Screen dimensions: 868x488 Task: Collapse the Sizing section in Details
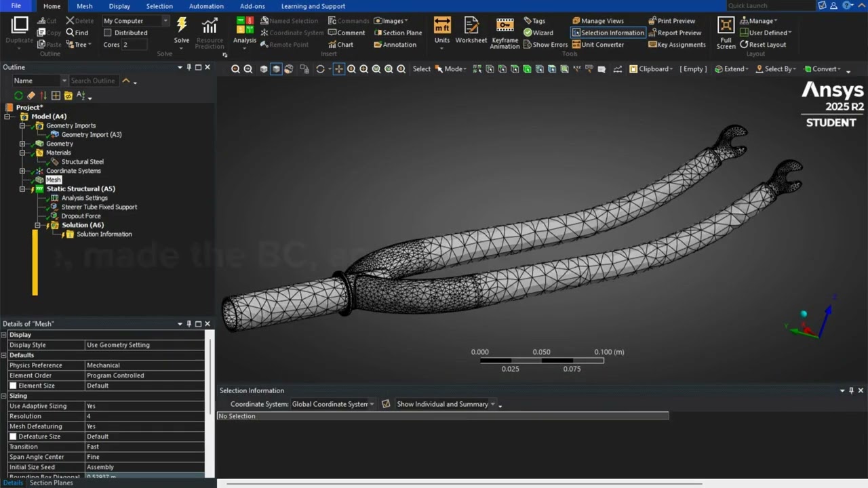point(4,396)
